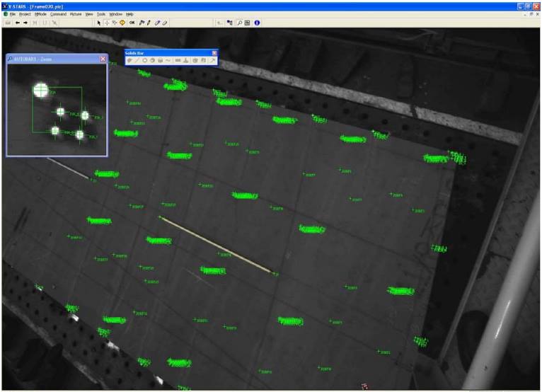Click the magnifier zoom toolbar icon
542x392 pixels.
[x=240, y=23]
